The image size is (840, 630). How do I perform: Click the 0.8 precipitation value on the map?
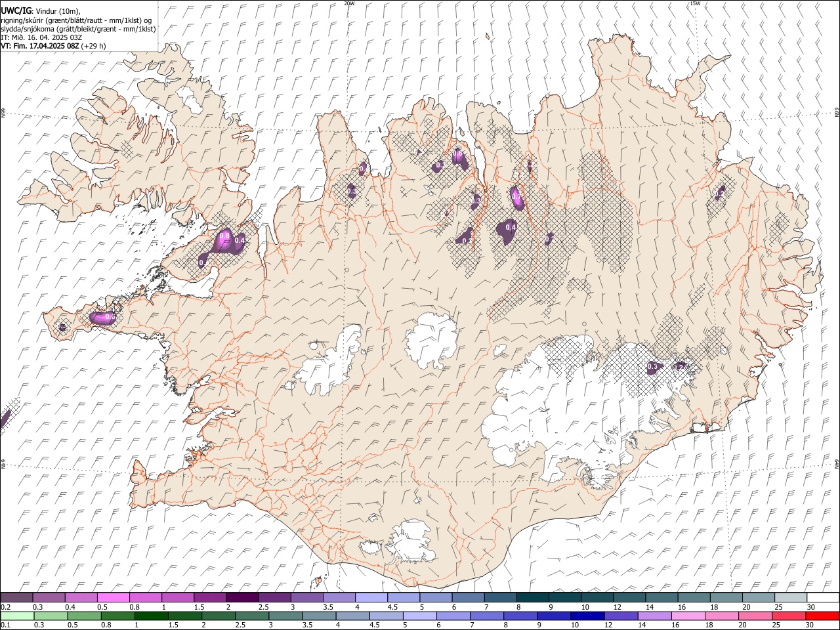224,236
